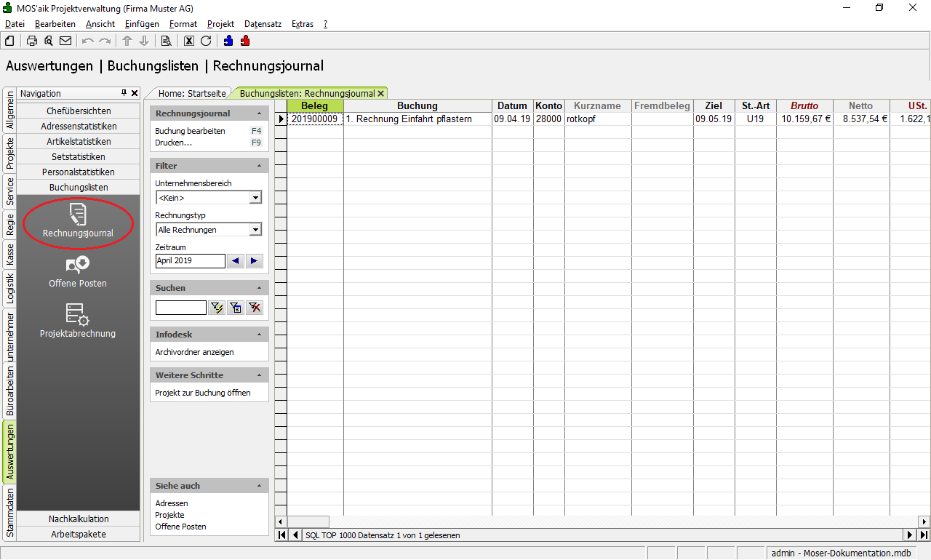Switch to the Home: Startseite tab
The image size is (931, 560).
point(192,93)
